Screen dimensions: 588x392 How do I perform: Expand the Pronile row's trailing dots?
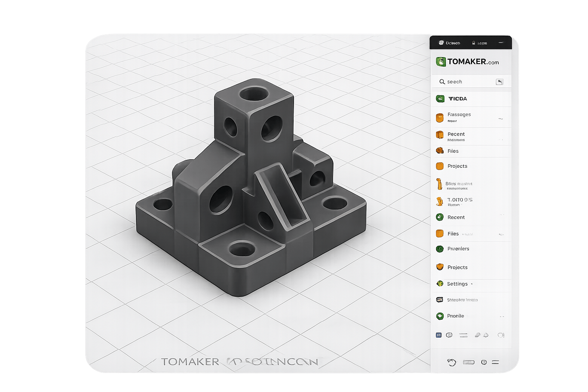[502, 317]
